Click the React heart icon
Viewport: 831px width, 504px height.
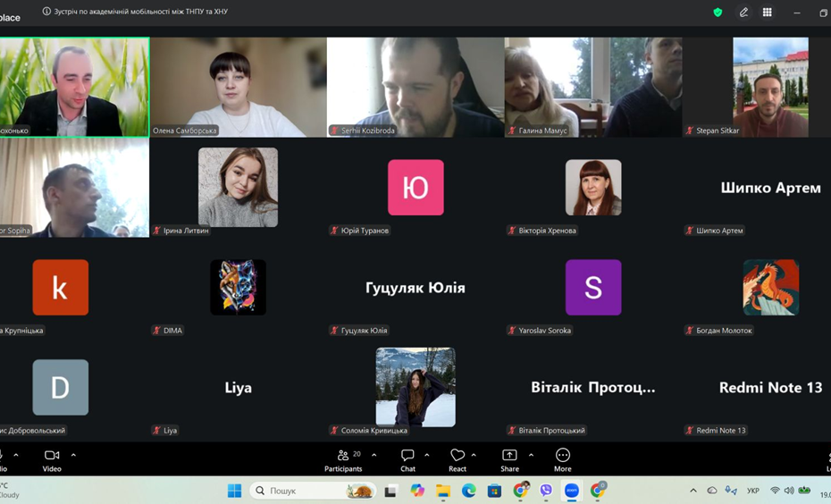tap(457, 459)
